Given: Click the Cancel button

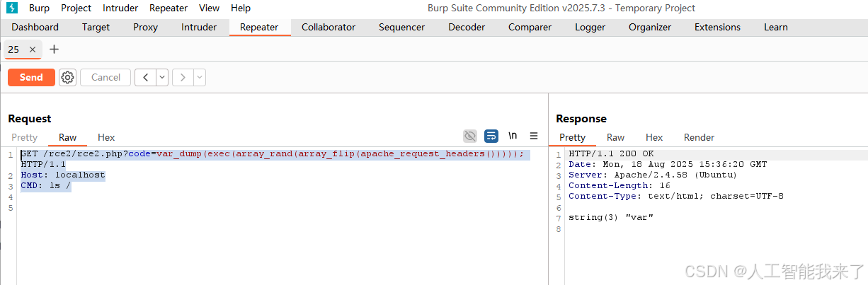Looking at the screenshot, I should click(105, 78).
